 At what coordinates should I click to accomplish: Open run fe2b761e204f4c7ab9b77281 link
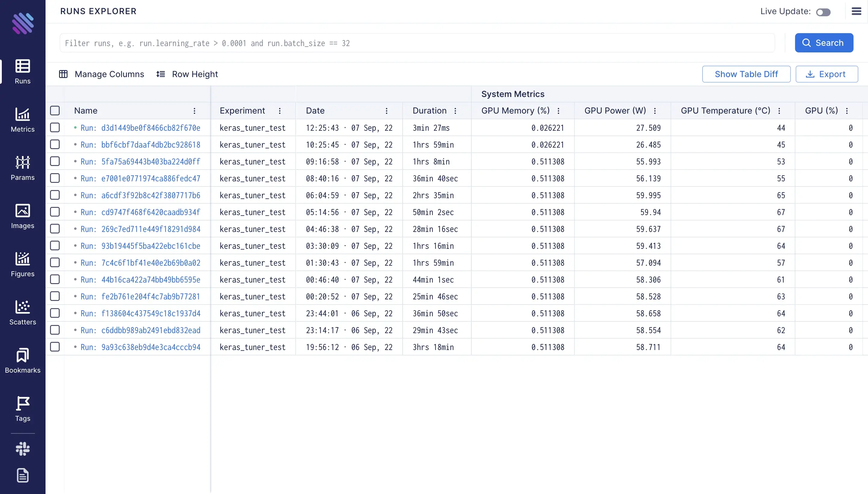click(x=140, y=296)
